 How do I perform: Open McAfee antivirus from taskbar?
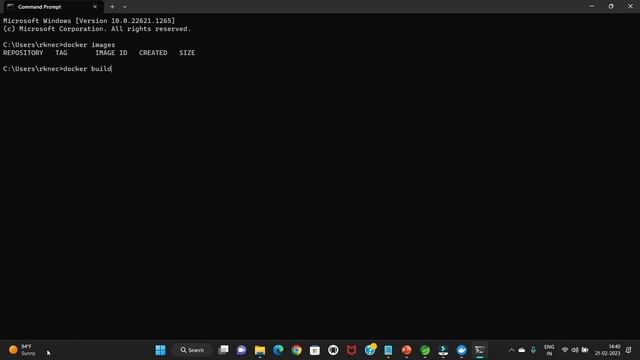click(351, 350)
